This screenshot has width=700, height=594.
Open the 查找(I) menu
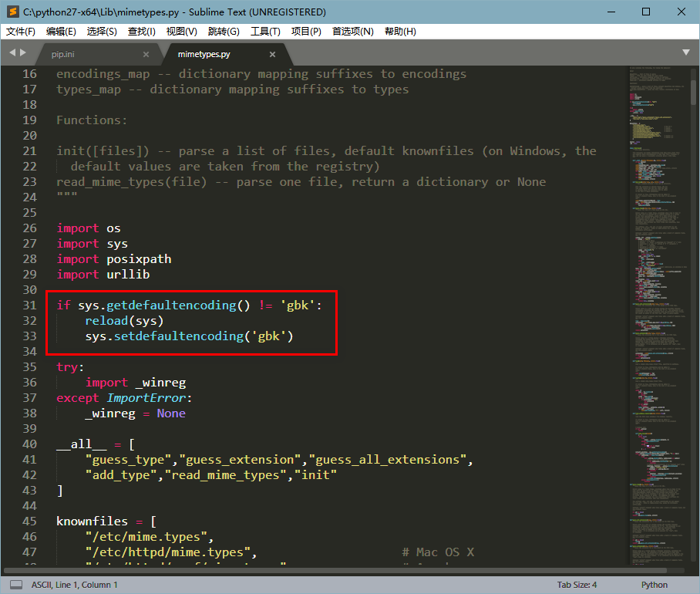142,32
